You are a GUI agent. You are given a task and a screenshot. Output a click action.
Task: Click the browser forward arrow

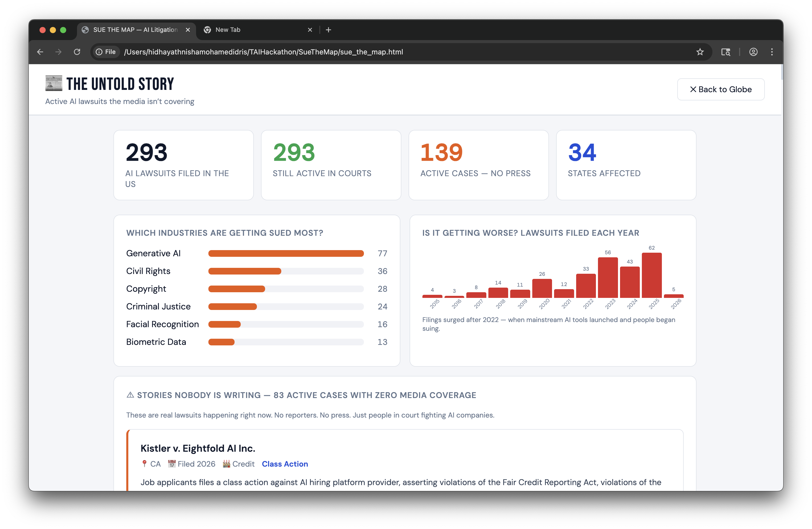click(59, 52)
